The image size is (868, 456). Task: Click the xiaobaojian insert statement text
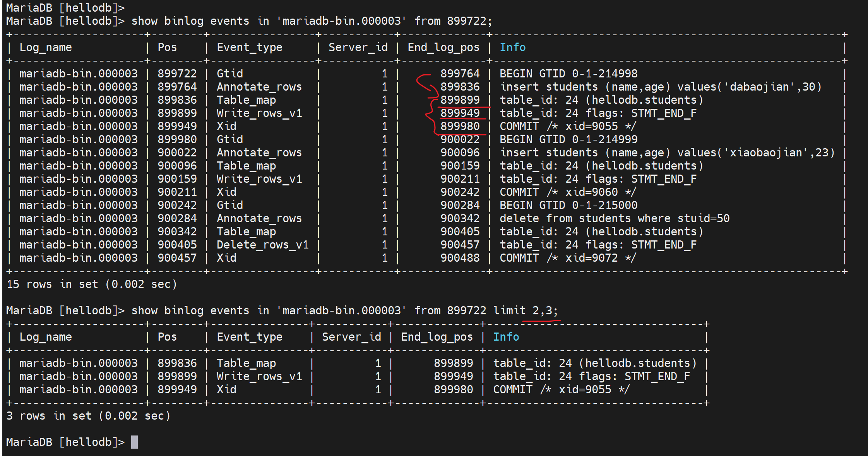[667, 153]
